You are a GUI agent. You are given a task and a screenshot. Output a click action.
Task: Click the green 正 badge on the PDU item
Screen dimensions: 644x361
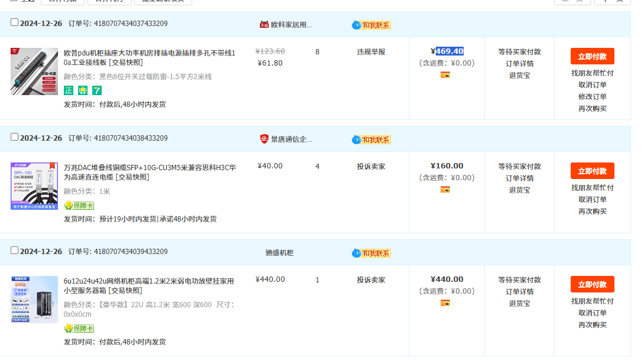69,90
